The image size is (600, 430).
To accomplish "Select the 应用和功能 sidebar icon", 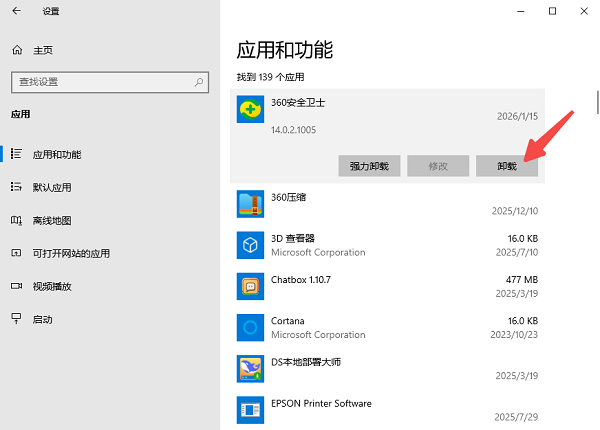I will click(16, 154).
